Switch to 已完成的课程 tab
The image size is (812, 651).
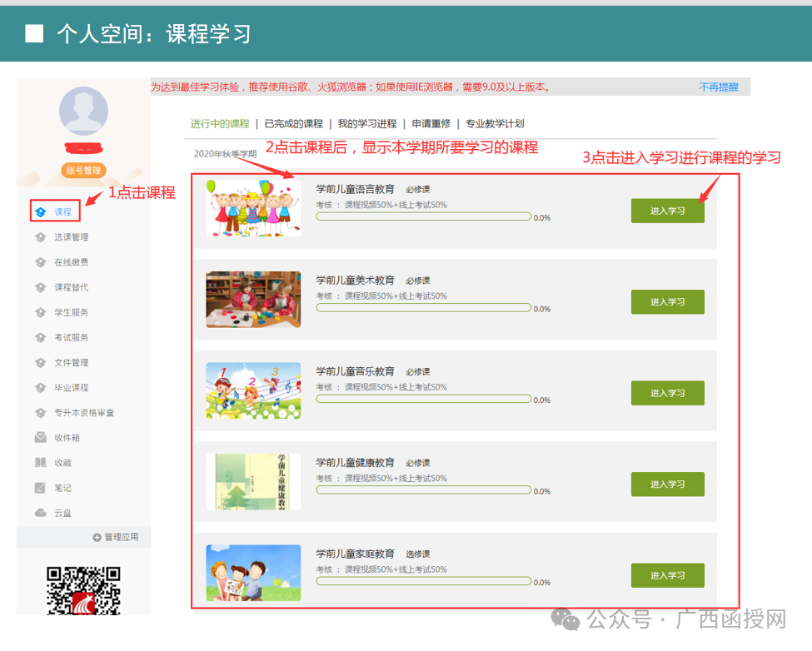point(294,124)
